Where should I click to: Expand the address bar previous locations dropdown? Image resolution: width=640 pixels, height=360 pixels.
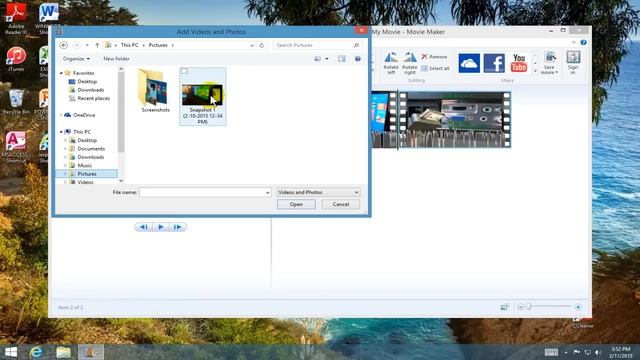click(x=252, y=45)
